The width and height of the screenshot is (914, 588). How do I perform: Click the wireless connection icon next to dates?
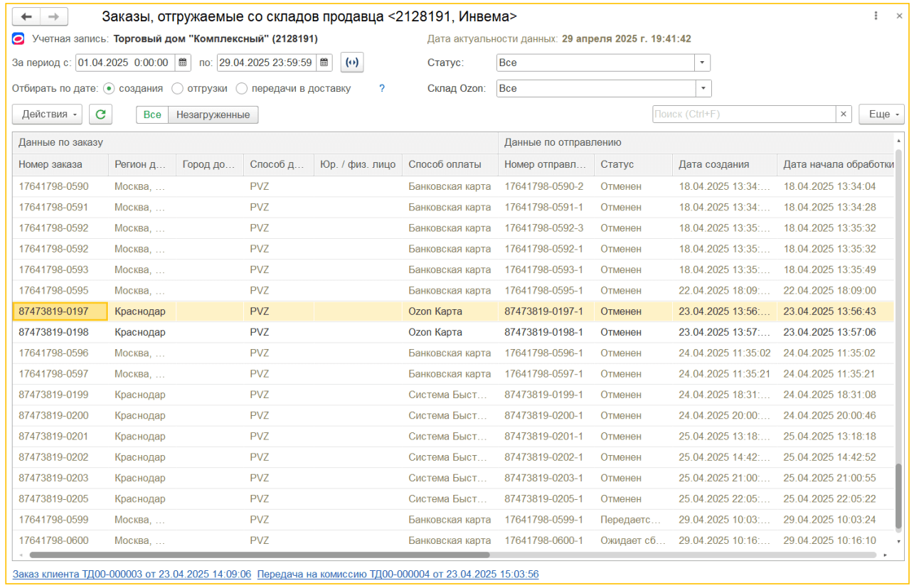tap(351, 63)
